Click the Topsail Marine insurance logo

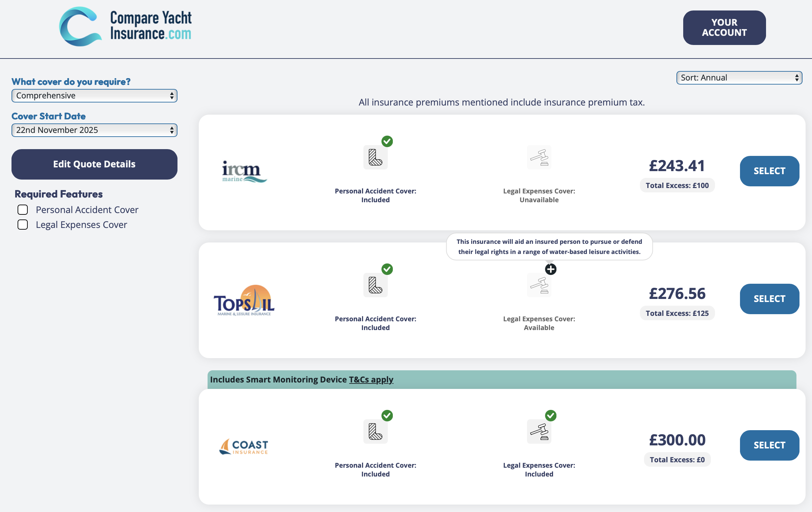coord(244,300)
